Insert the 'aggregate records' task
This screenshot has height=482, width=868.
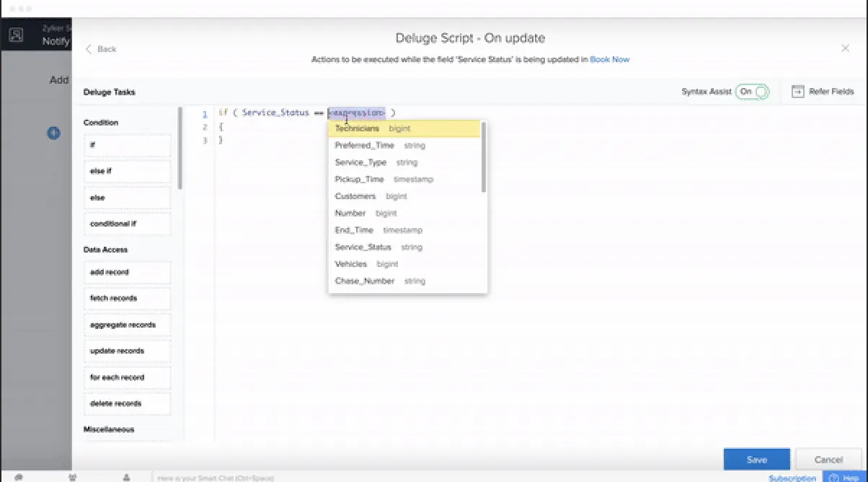click(x=128, y=325)
